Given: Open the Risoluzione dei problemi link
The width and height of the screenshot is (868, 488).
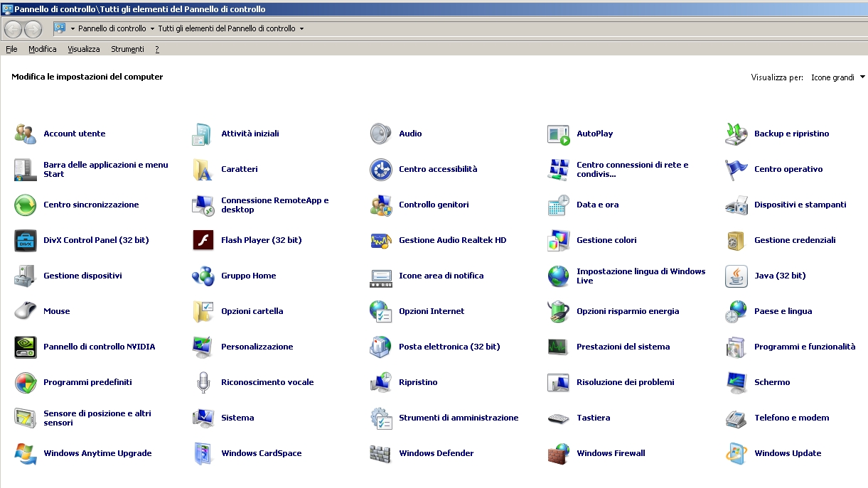Looking at the screenshot, I should click(x=626, y=382).
